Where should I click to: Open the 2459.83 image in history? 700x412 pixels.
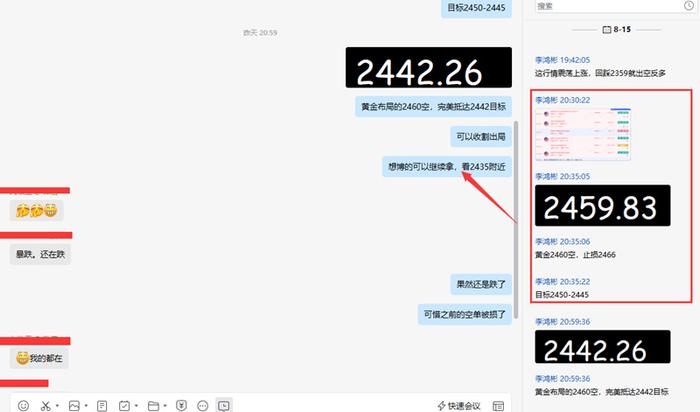603,205
